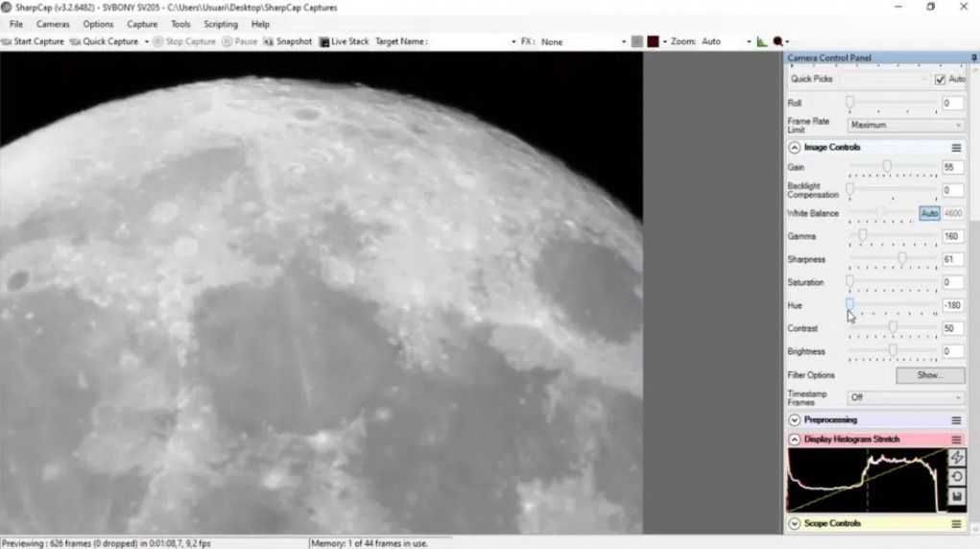Click the Saturation value field
980x549 pixels.
click(x=952, y=282)
